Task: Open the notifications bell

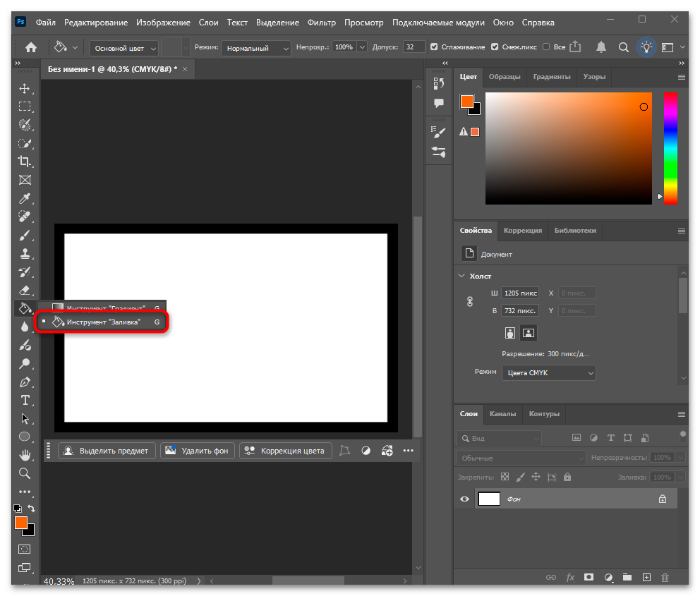Action: 601,47
